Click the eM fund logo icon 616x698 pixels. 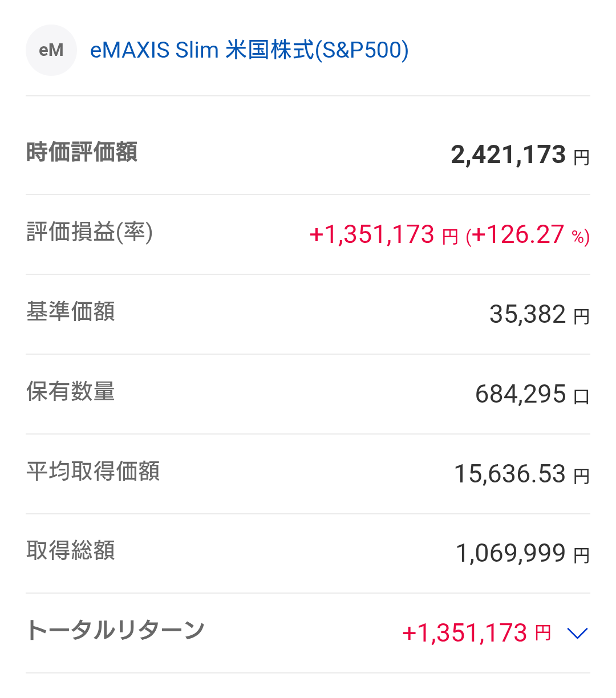(x=51, y=50)
